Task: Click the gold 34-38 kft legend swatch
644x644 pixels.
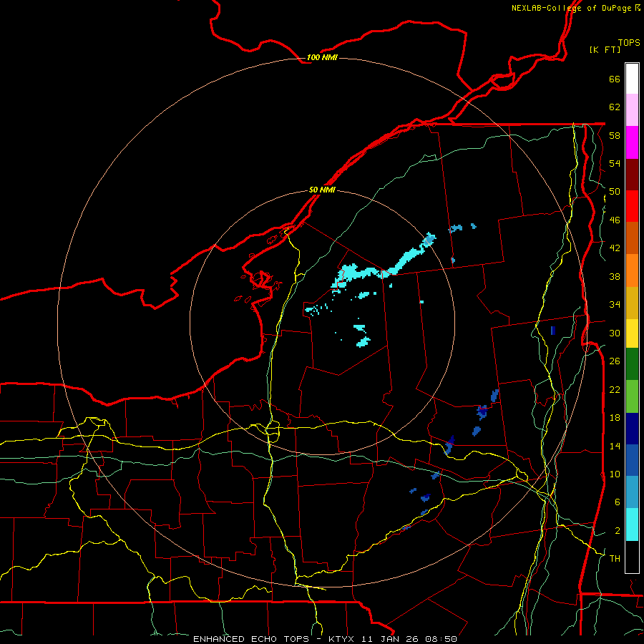Action: click(632, 303)
